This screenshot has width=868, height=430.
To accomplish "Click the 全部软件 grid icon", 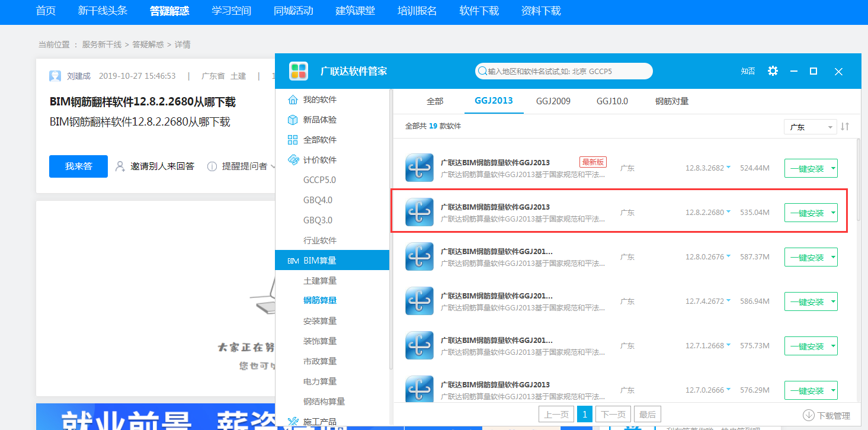I will tap(293, 140).
